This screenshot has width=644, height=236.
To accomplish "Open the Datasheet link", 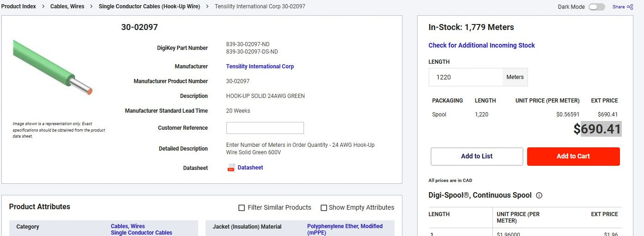I will 250,168.
